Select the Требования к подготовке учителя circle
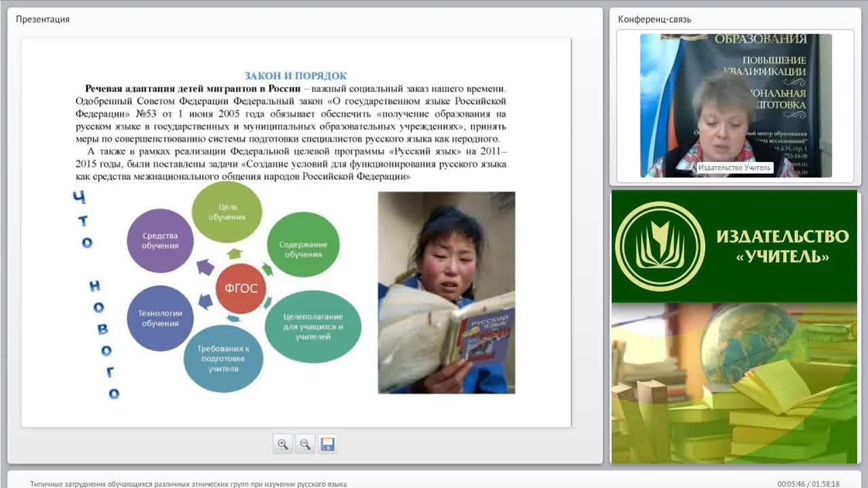This screenshot has height=488, width=868. [x=223, y=359]
